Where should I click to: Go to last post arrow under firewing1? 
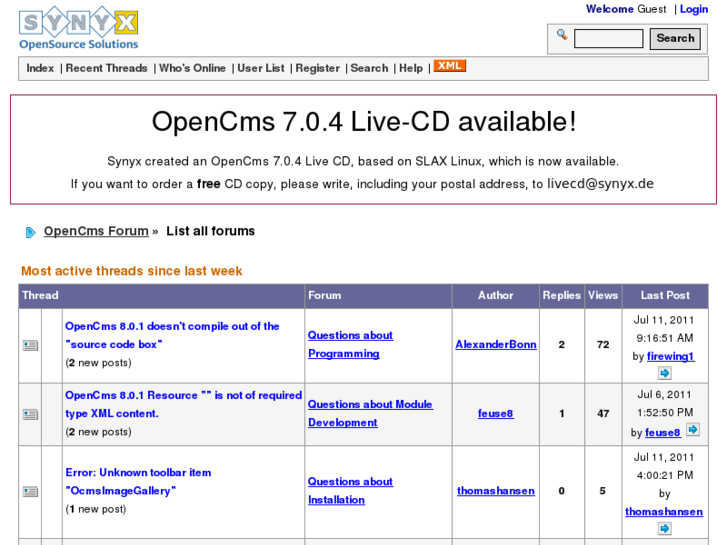664,373
